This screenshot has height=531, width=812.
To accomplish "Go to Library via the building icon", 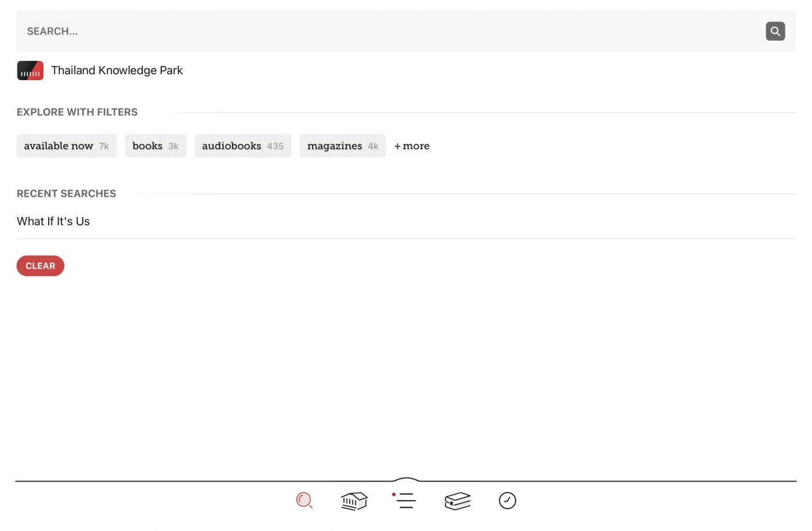I will click(x=354, y=501).
